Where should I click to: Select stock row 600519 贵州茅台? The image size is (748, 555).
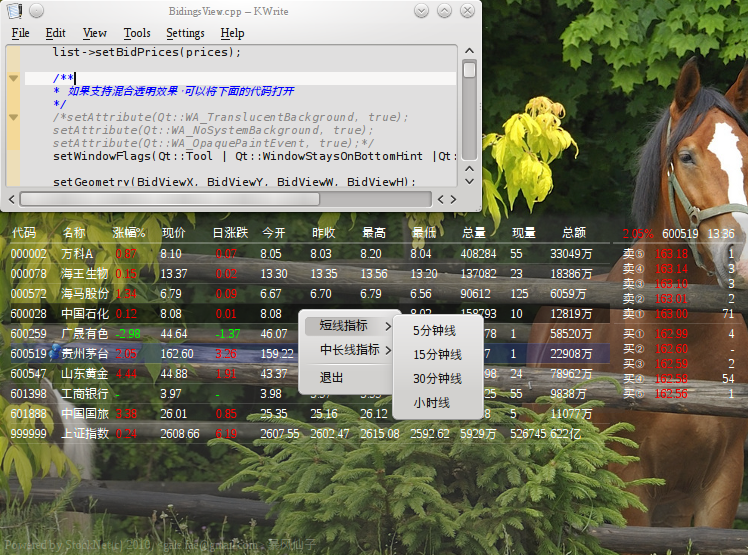(310, 354)
